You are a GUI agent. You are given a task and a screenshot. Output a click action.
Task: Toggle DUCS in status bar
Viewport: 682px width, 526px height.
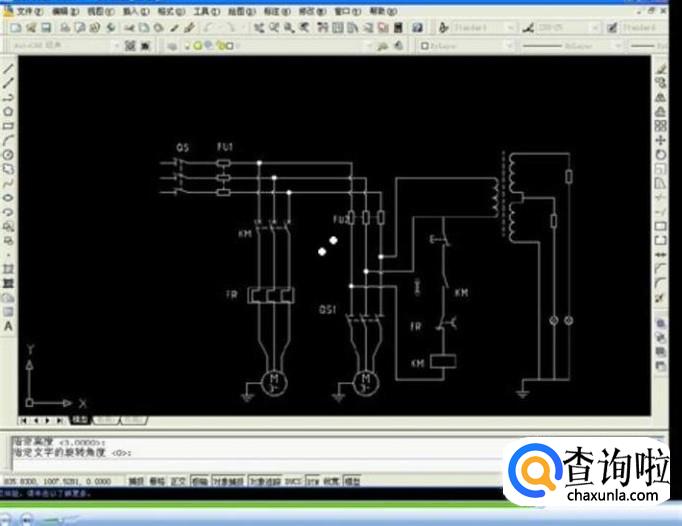pos(294,481)
